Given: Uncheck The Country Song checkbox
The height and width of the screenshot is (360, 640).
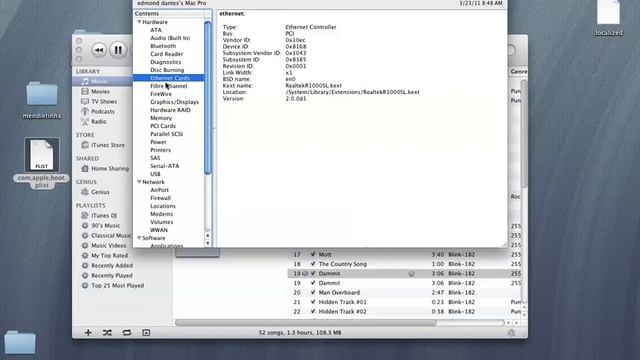Looking at the screenshot, I should pos(313,264).
